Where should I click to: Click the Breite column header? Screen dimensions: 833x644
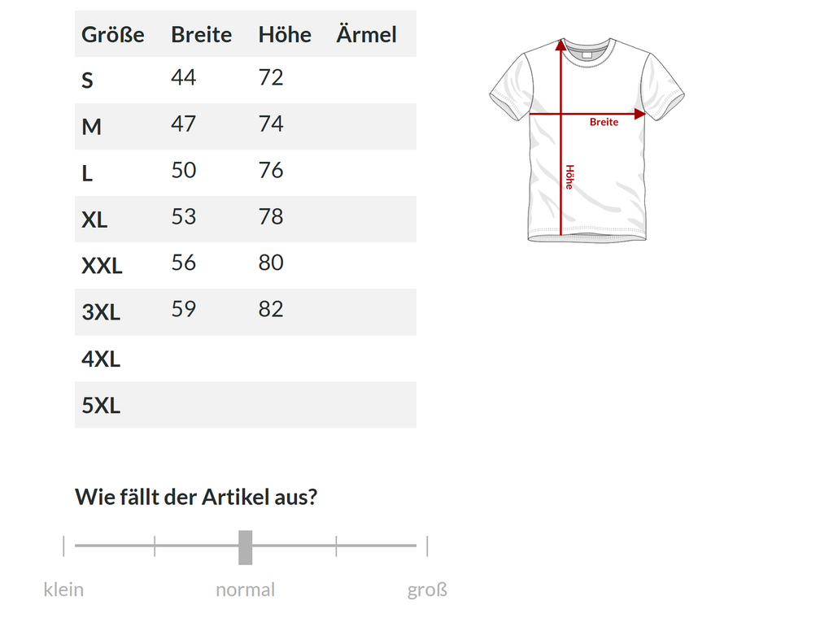click(x=202, y=34)
